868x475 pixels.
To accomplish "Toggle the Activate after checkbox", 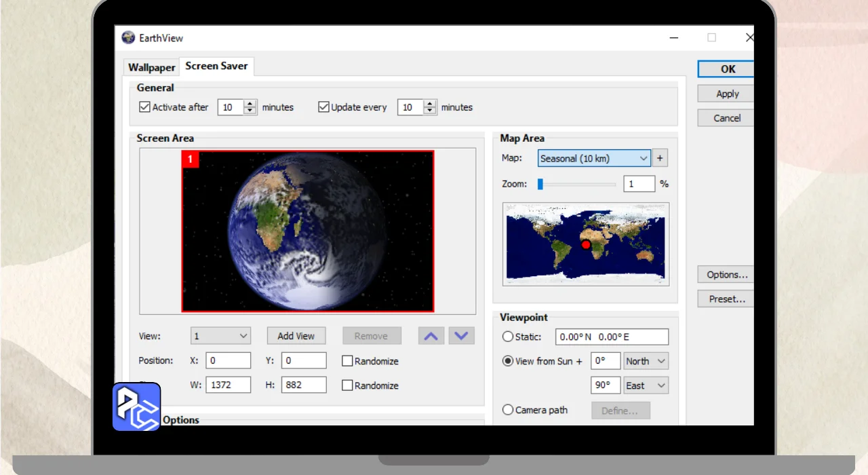I will [144, 107].
